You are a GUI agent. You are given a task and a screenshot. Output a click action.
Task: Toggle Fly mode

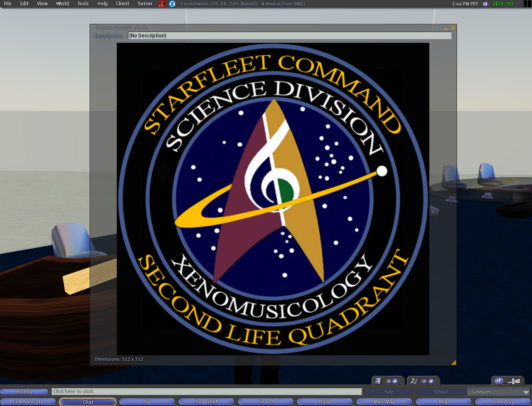point(147,402)
